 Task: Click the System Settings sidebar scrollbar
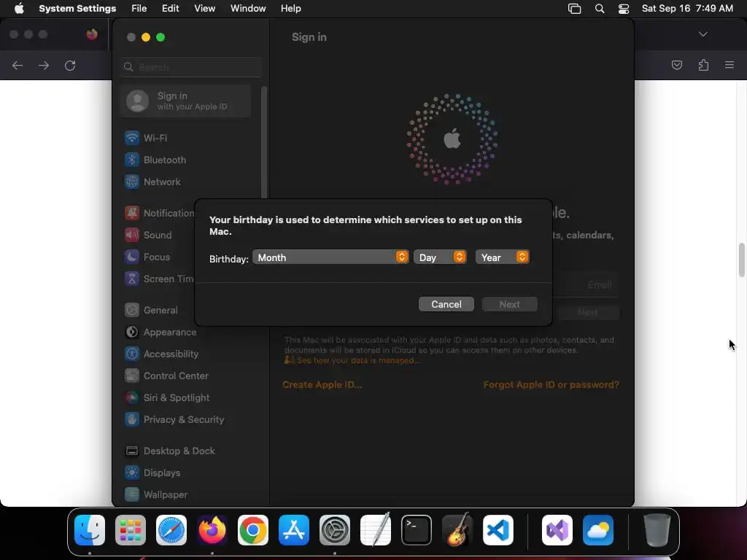point(264,142)
